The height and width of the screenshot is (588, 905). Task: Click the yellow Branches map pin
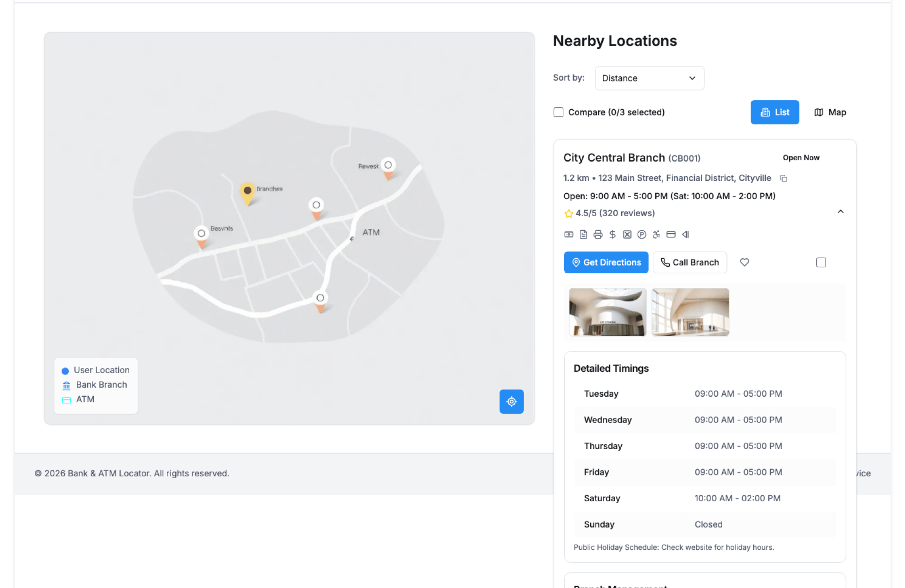(x=247, y=192)
